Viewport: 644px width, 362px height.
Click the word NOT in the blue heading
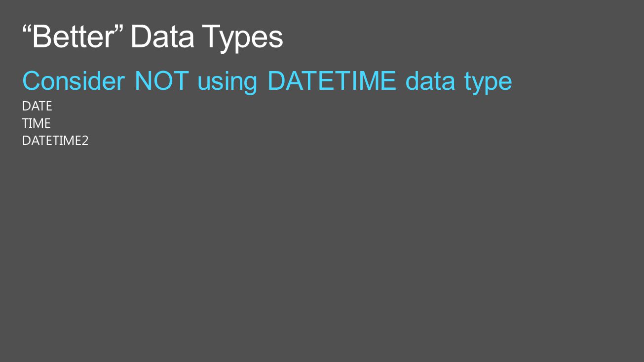point(161,81)
